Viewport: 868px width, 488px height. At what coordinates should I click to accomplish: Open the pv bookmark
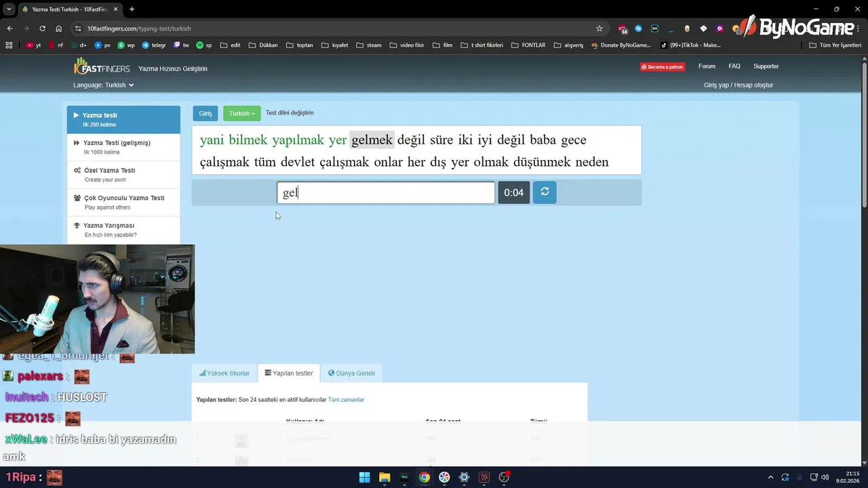(102, 45)
